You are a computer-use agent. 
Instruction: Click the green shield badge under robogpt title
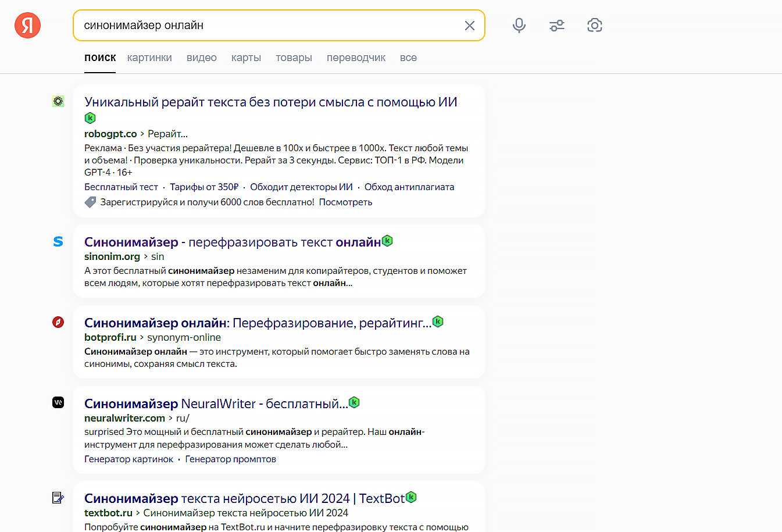90,118
